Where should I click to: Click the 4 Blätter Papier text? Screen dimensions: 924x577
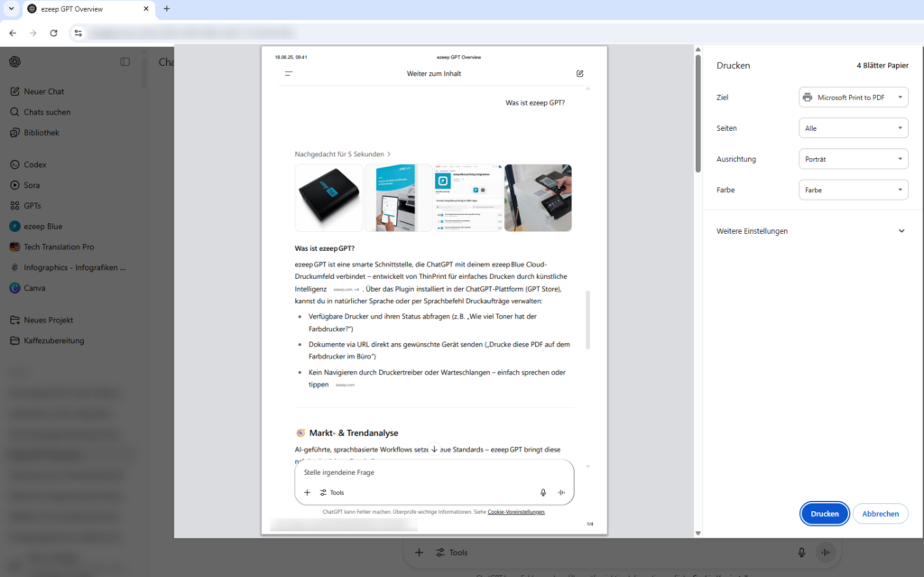(x=882, y=66)
